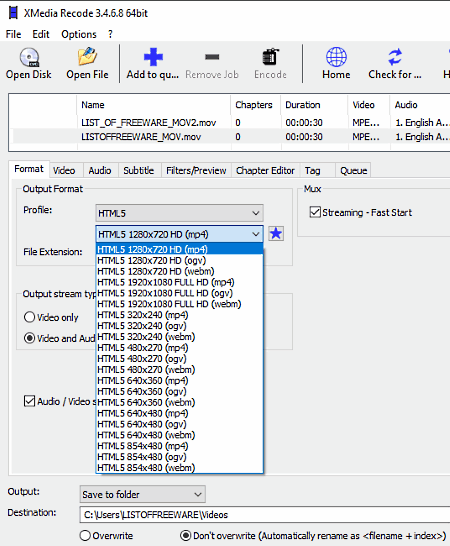Click the Check for updates arrows icon
Viewport: 450px width, 546px height.
[395, 57]
